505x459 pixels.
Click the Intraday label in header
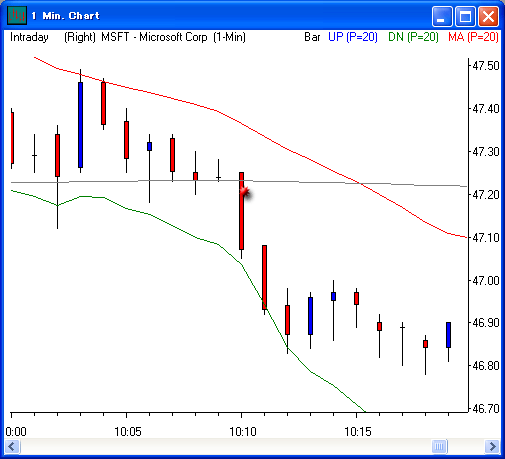pos(29,37)
